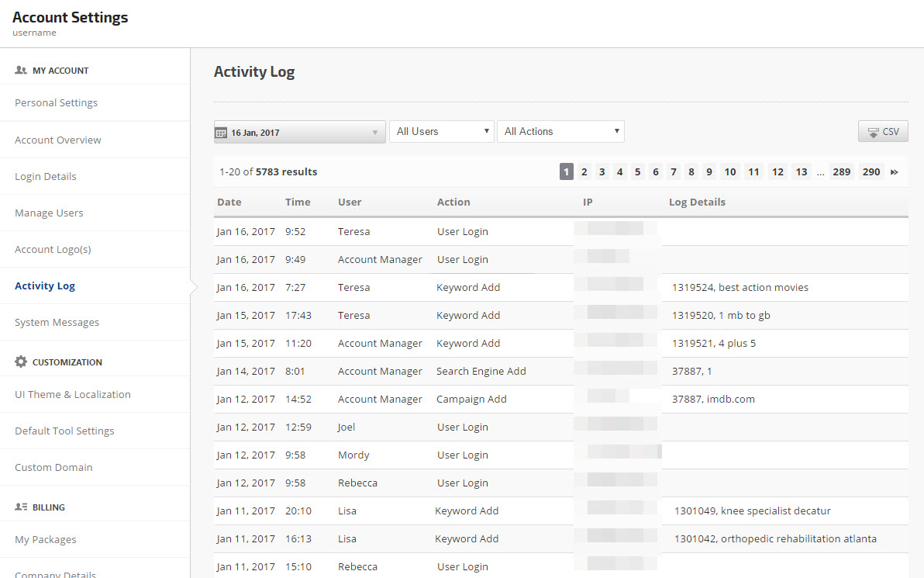Click the My Account people icon
This screenshot has width=924, height=578.
pyautogui.click(x=21, y=70)
